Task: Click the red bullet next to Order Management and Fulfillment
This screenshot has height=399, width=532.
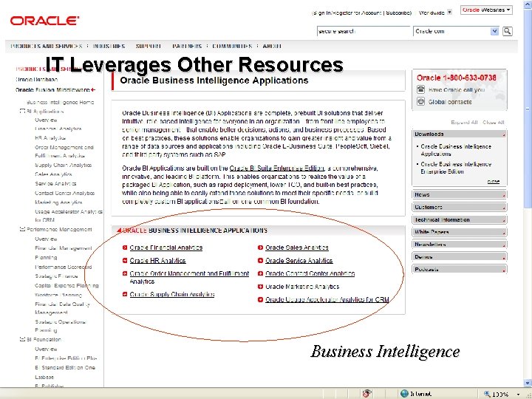Action: [125, 273]
